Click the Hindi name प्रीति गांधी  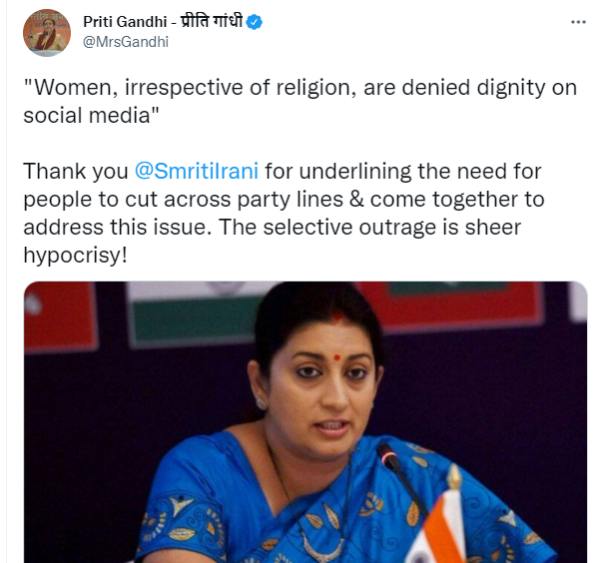point(212,21)
